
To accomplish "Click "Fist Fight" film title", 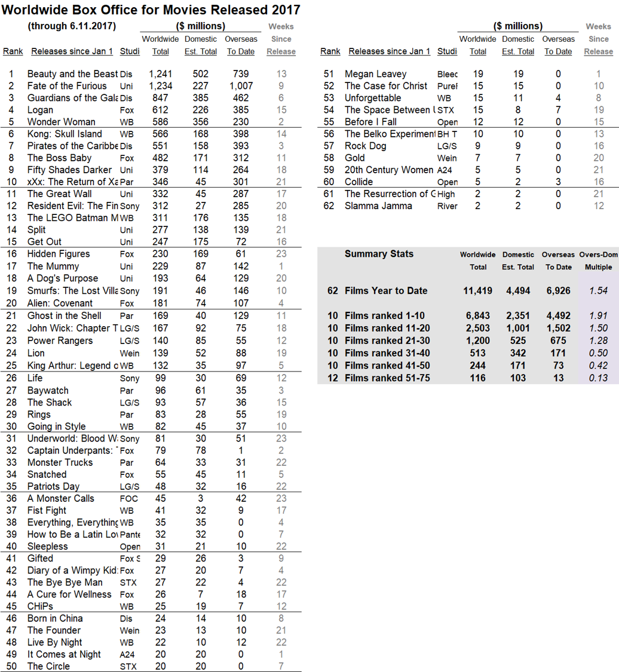I will pos(47,511).
